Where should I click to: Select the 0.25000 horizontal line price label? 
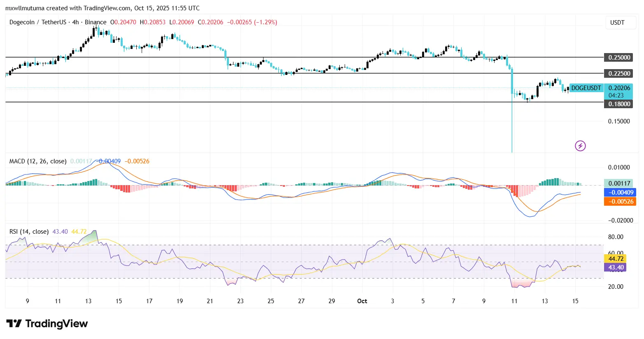[x=619, y=58]
